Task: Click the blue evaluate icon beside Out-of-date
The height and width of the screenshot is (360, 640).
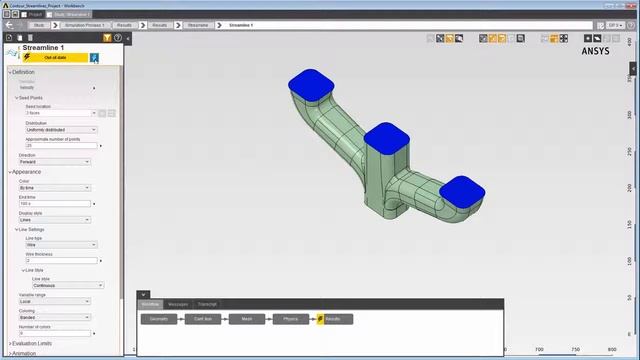Action: 94,58
